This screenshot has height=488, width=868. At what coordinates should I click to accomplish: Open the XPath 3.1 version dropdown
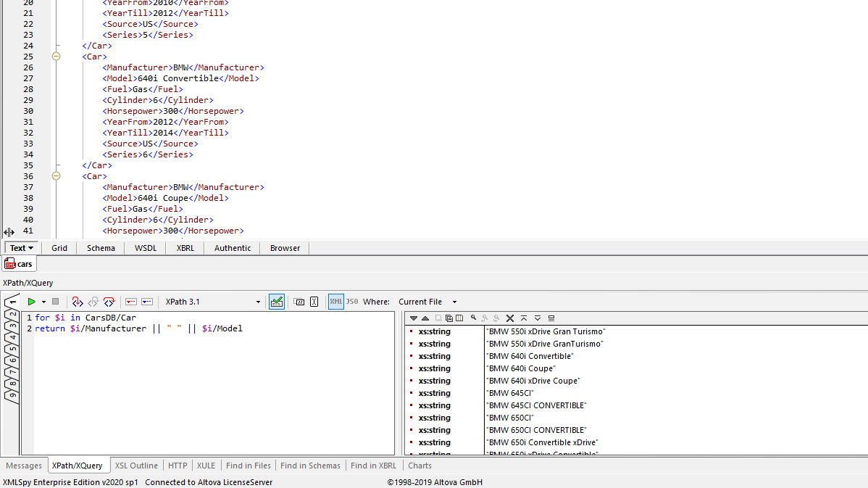[258, 302]
